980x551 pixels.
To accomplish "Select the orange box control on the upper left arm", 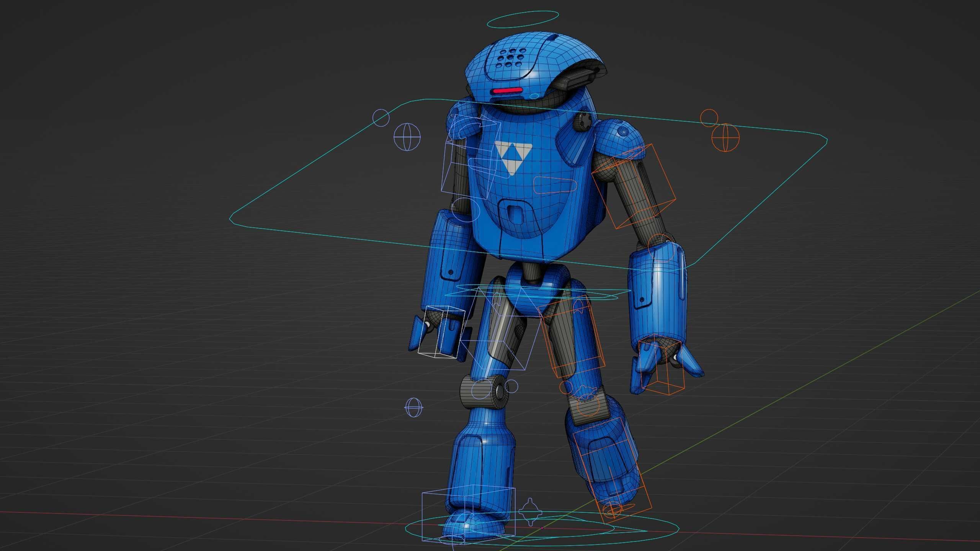I will pyautogui.click(x=634, y=186).
